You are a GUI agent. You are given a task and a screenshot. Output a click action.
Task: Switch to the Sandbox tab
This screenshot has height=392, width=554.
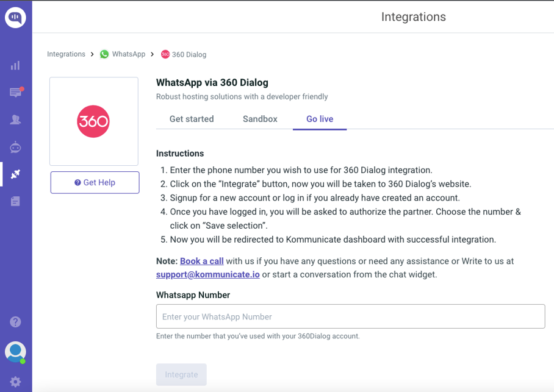260,119
